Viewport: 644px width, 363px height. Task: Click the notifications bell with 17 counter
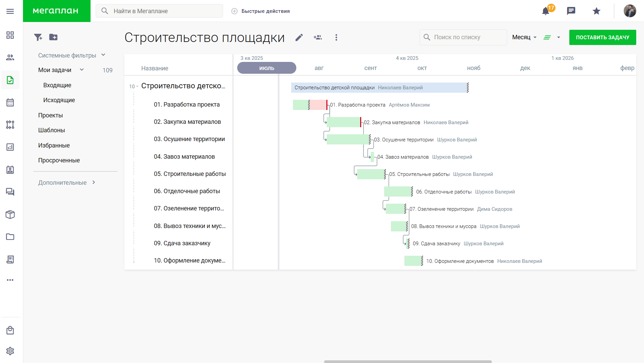545,11
